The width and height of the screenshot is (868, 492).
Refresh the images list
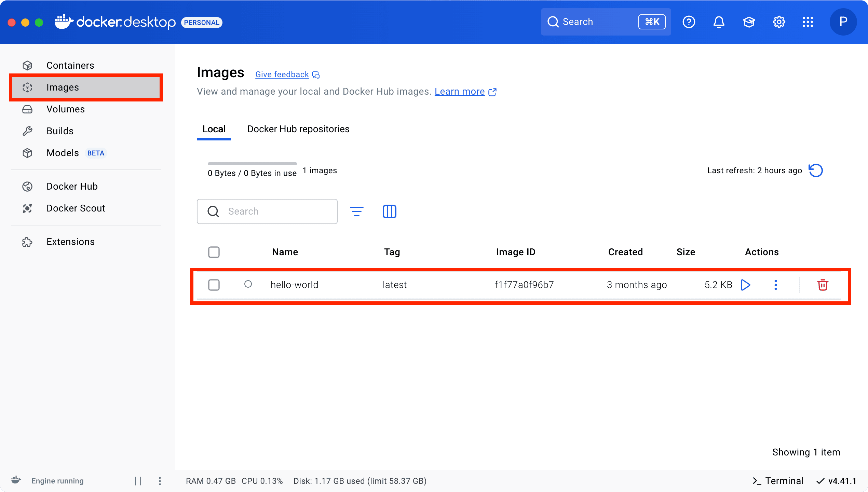(x=815, y=170)
